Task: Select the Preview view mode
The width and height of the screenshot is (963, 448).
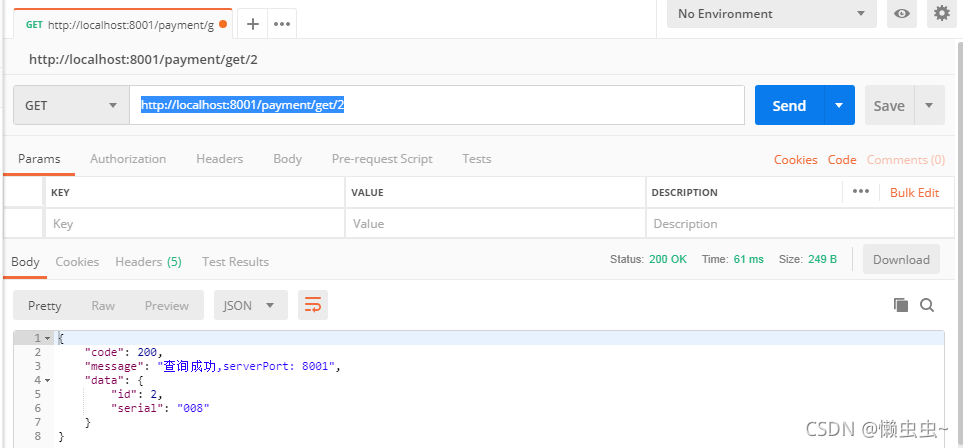Action: 166,305
